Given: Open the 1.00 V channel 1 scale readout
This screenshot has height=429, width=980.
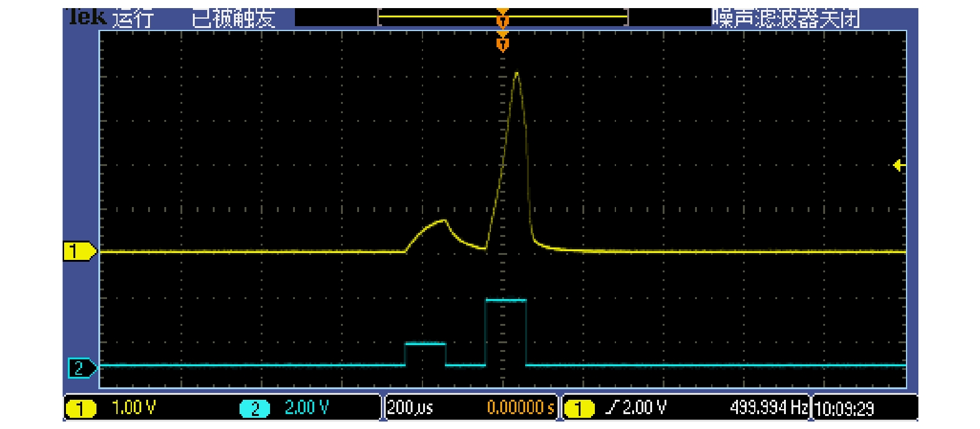Looking at the screenshot, I should (133, 408).
